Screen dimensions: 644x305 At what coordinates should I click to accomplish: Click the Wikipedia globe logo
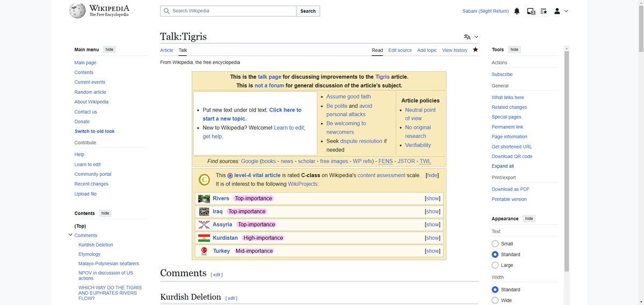[77, 11]
